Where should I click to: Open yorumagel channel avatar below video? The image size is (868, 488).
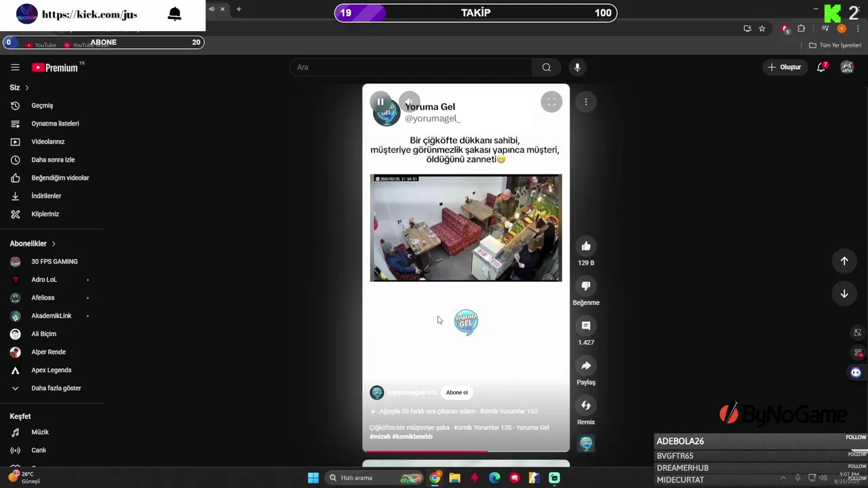click(x=377, y=392)
